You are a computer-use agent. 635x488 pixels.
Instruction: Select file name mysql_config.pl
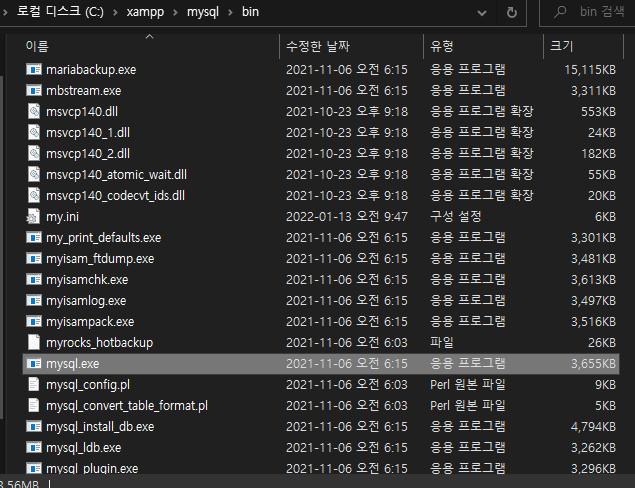pyautogui.click(x=88, y=385)
